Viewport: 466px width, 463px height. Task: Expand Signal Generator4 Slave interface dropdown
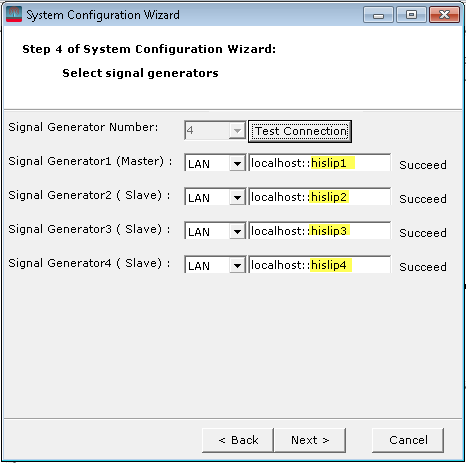click(237, 266)
